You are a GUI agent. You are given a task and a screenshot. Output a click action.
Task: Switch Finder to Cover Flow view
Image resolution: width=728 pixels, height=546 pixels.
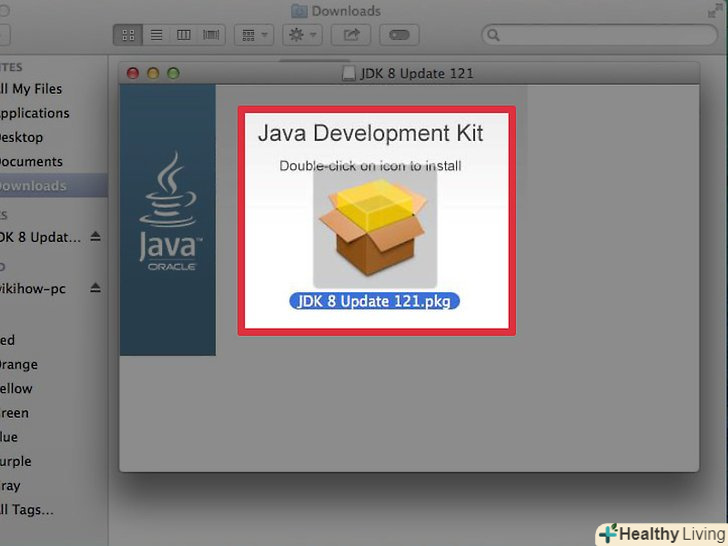pos(211,35)
